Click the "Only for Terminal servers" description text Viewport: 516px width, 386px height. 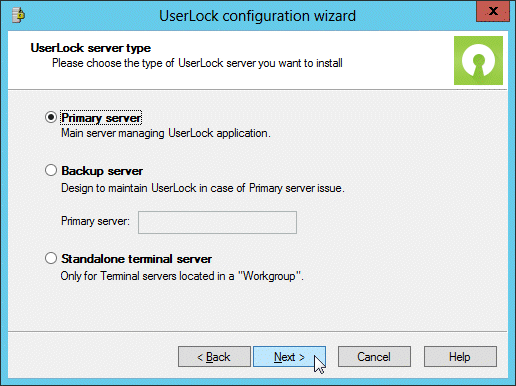point(182,276)
